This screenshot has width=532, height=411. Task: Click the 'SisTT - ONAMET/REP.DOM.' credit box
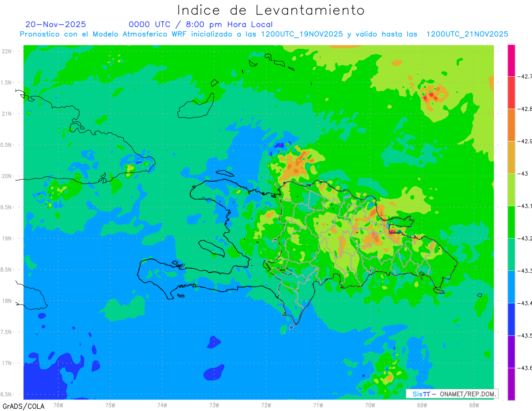(452, 394)
